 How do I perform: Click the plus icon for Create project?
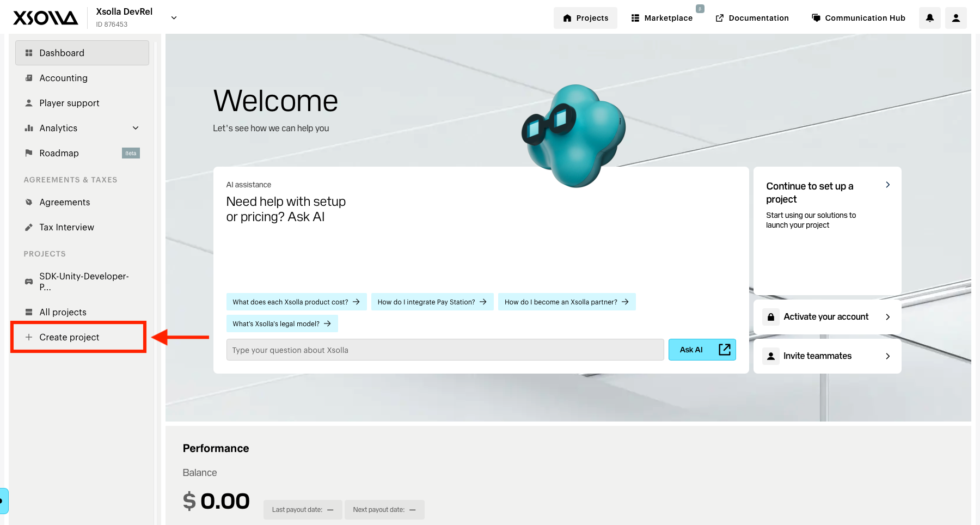point(29,337)
